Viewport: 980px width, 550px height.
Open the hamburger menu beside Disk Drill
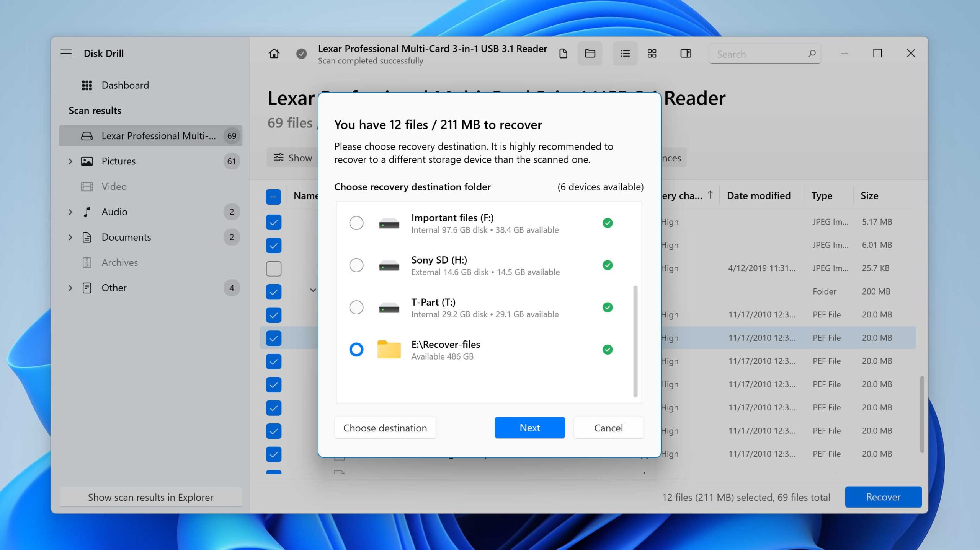(66, 53)
